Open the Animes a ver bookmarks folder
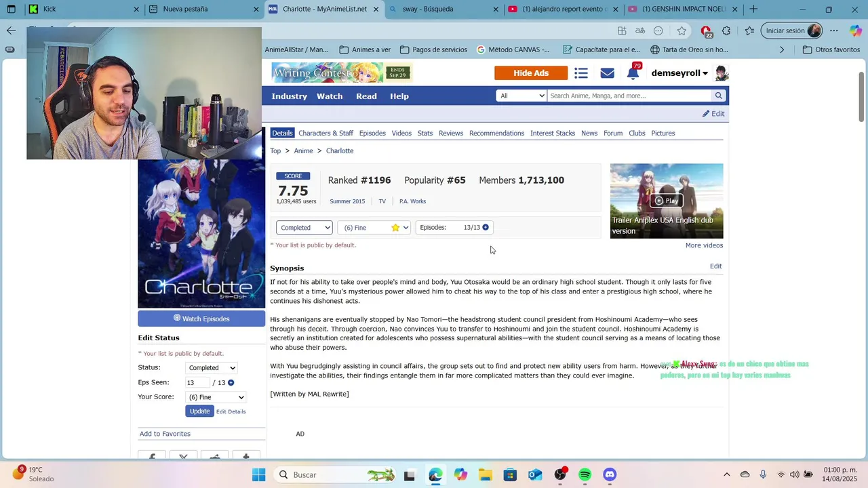Image resolution: width=868 pixels, height=488 pixels. pyautogui.click(x=365, y=49)
